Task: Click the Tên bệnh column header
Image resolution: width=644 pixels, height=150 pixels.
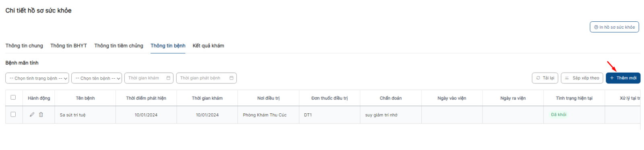Action: click(x=85, y=98)
